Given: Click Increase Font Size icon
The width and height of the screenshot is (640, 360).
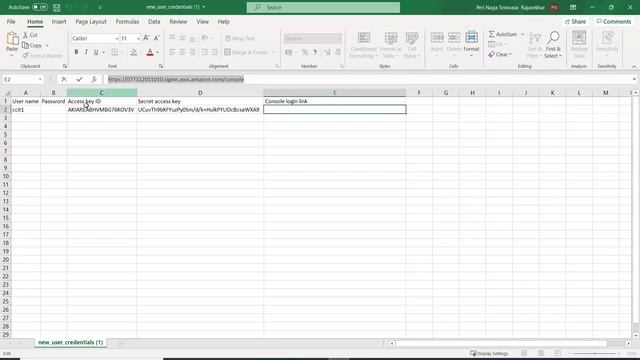Looking at the screenshot, I should (x=146, y=38).
